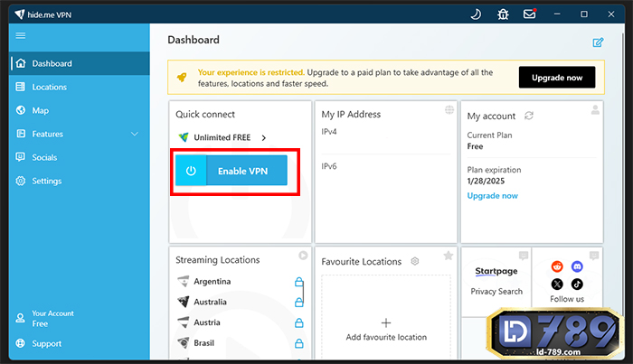The width and height of the screenshot is (633, 364).
Task: Open the bug report icon in title bar
Action: pos(503,14)
